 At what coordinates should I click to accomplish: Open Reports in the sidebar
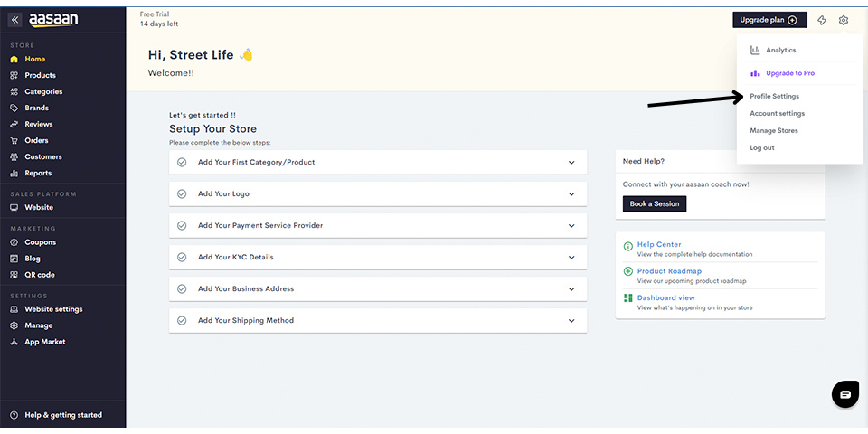click(x=38, y=173)
